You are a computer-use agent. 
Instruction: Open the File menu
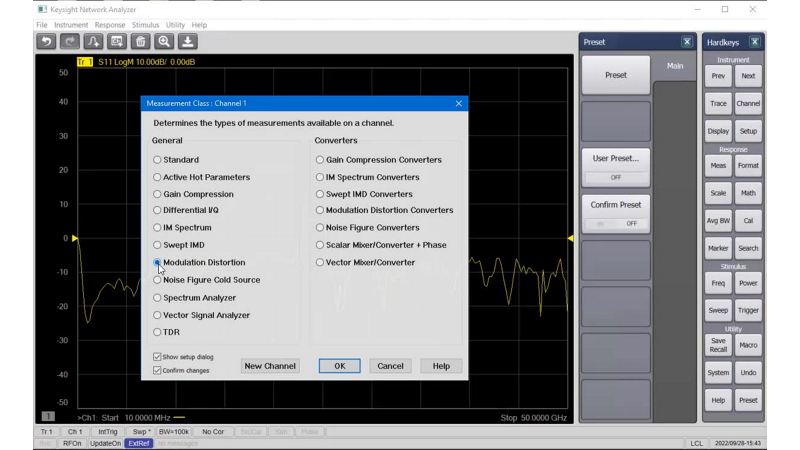[x=42, y=24]
